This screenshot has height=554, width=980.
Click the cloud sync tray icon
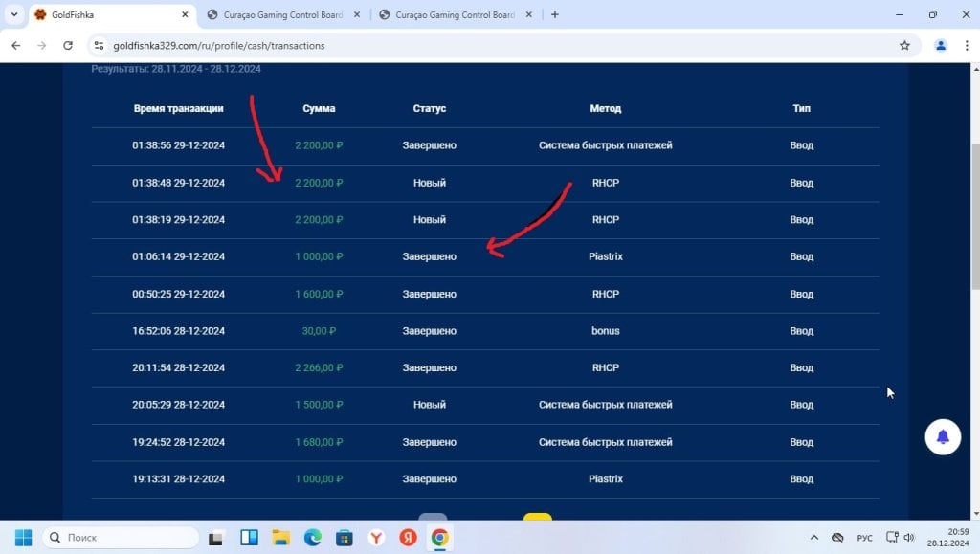[837, 537]
